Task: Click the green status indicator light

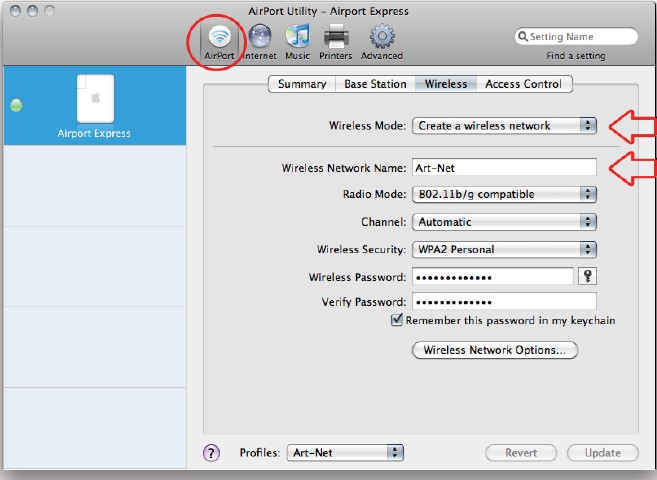Action: (16, 105)
